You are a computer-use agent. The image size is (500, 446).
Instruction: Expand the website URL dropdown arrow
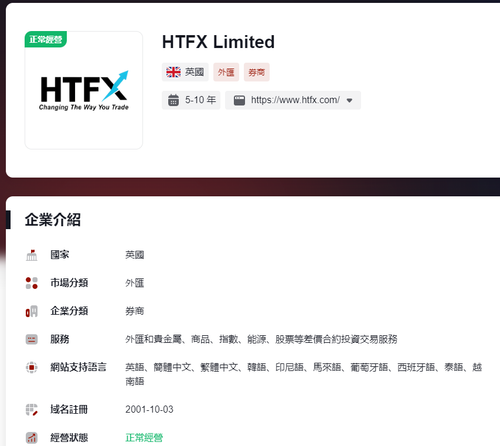tap(349, 100)
